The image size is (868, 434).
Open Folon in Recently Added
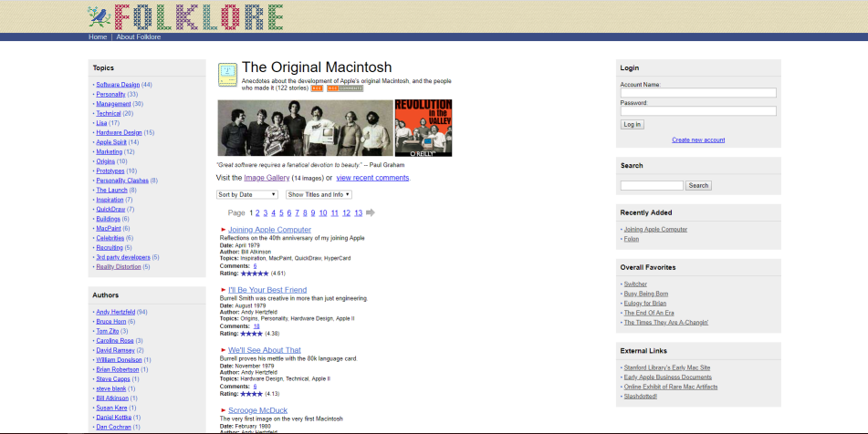[x=631, y=240]
